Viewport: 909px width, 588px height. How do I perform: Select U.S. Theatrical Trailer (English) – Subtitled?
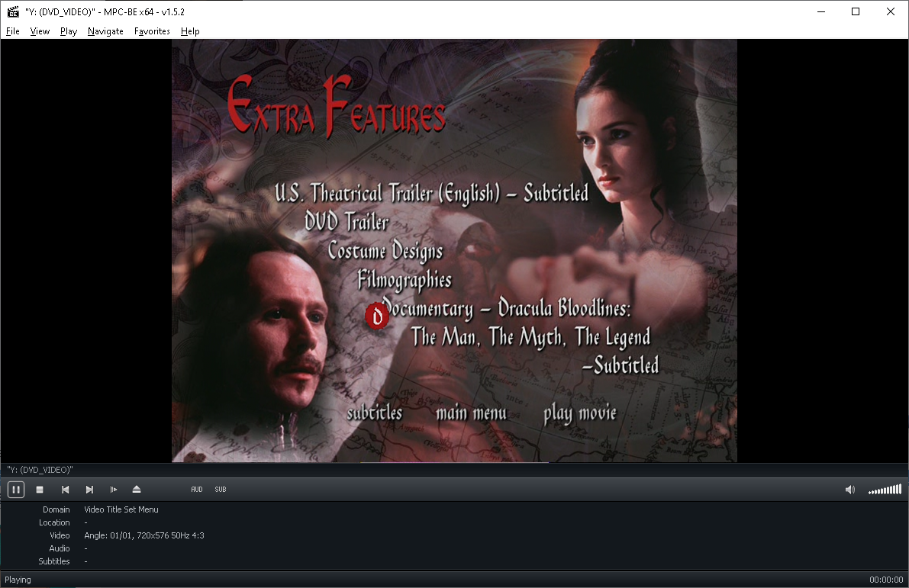pyautogui.click(x=431, y=193)
